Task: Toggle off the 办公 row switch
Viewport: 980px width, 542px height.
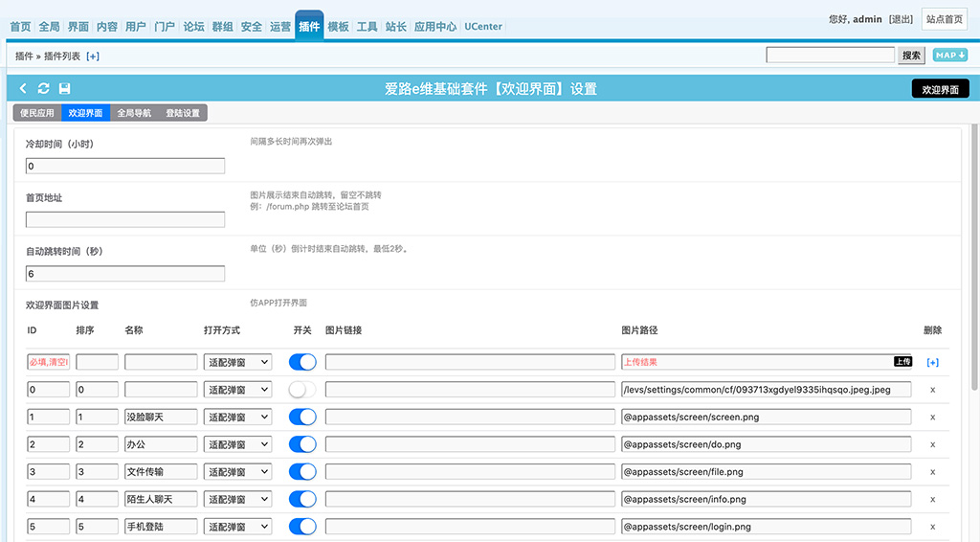Action: click(x=302, y=444)
